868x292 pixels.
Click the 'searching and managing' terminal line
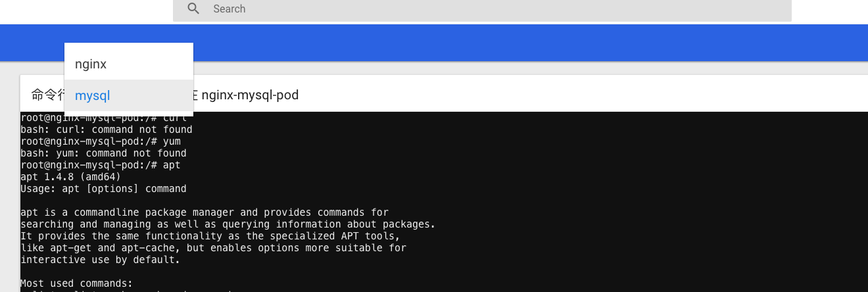[228, 224]
